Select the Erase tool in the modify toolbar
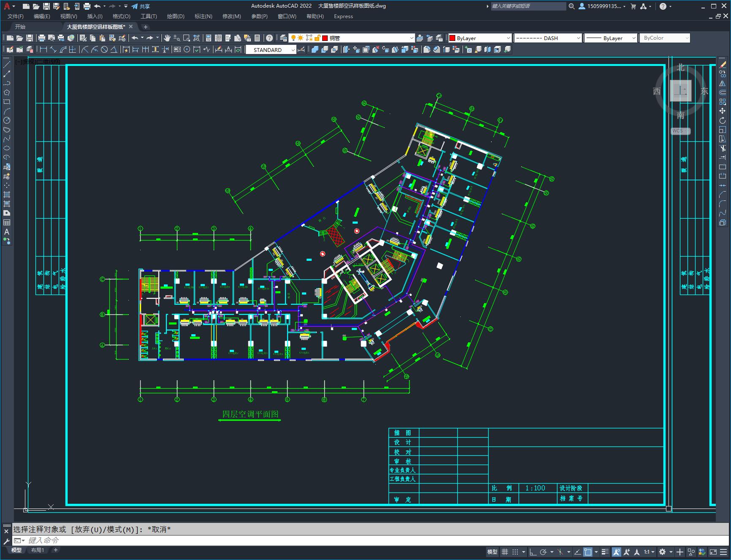This screenshot has width=731, height=560. pyautogui.click(x=723, y=65)
